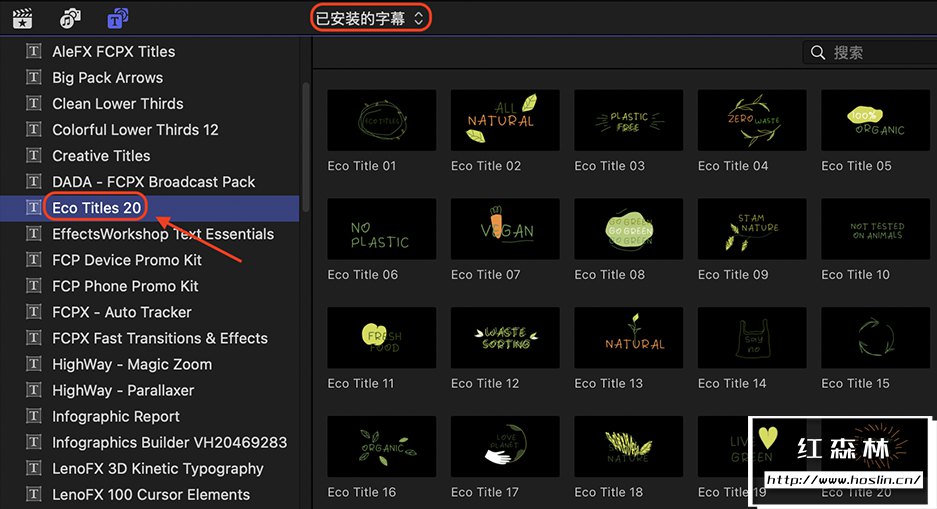This screenshot has height=509, width=937.
Task: Open the Photos and Audio sidebar icon
Action: point(70,19)
